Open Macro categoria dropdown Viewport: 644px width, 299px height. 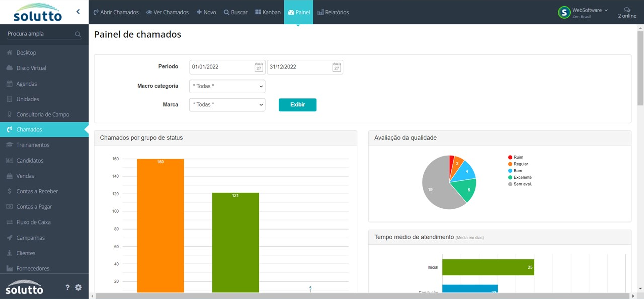pyautogui.click(x=227, y=86)
